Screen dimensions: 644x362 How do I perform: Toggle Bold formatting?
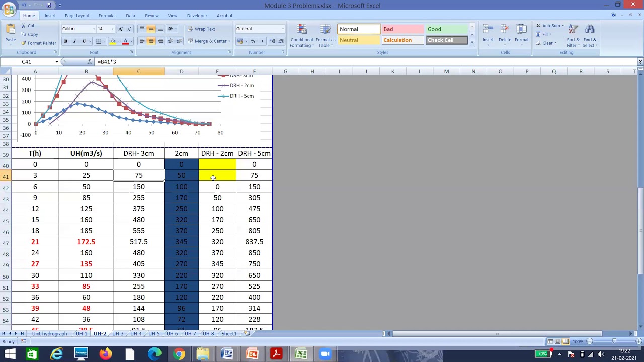65,41
